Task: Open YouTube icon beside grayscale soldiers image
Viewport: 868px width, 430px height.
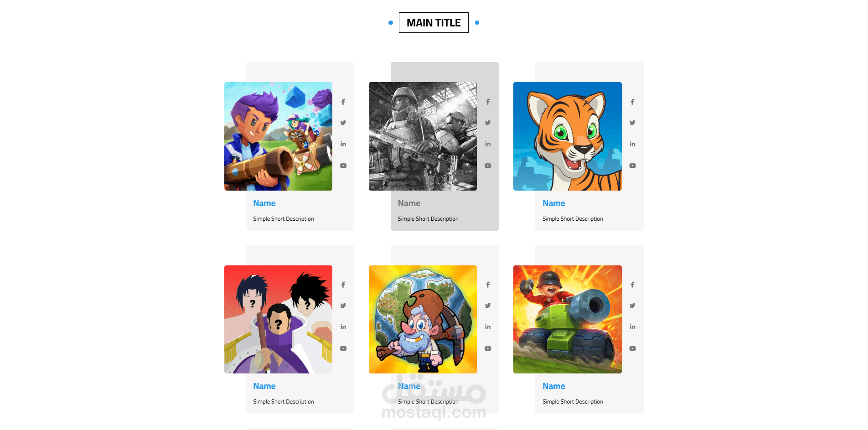Action: [488, 166]
